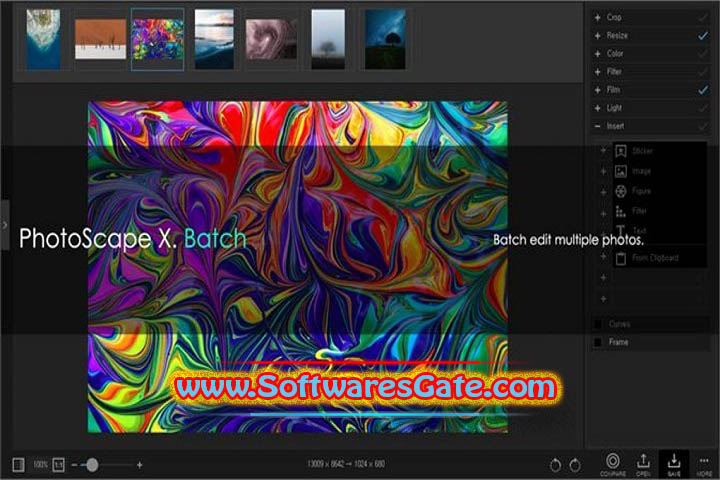This screenshot has height=480, width=720.
Task: Choose Filter from the Insert popup menu
Action: (659, 211)
